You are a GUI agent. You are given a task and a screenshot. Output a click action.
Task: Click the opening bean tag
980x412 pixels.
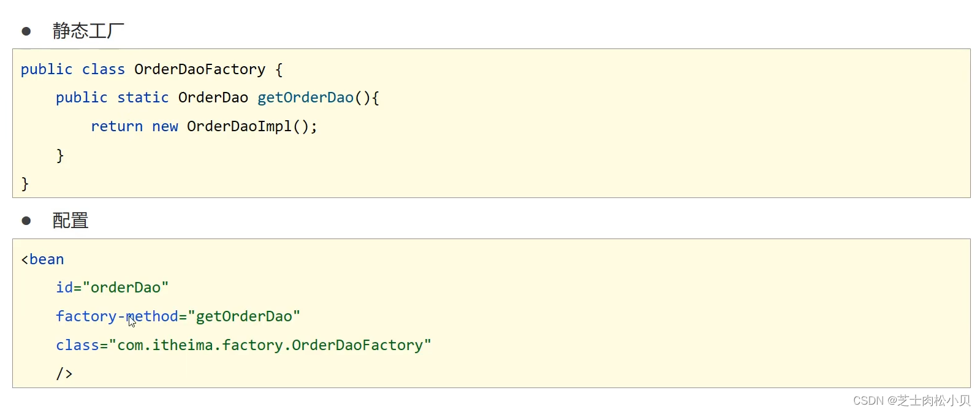click(42, 259)
